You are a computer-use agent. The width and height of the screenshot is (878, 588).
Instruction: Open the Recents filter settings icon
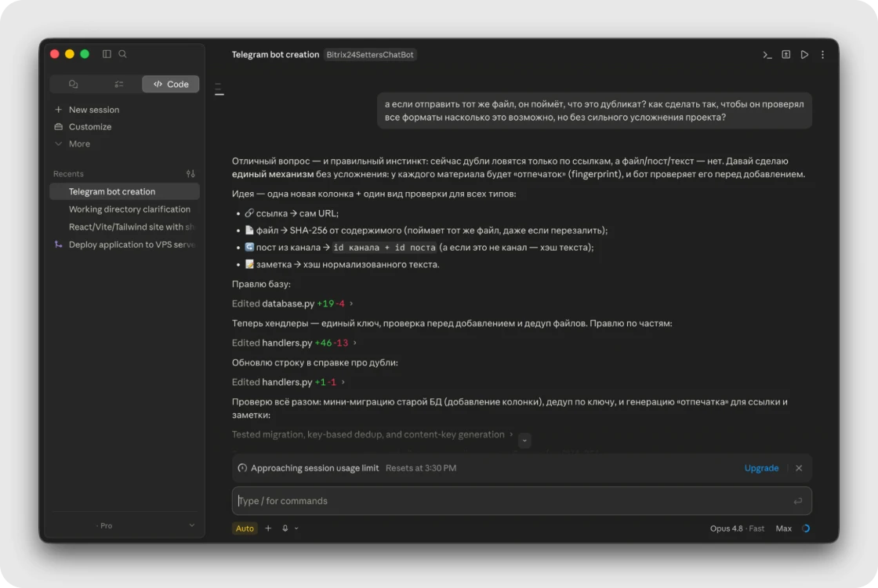(x=190, y=173)
